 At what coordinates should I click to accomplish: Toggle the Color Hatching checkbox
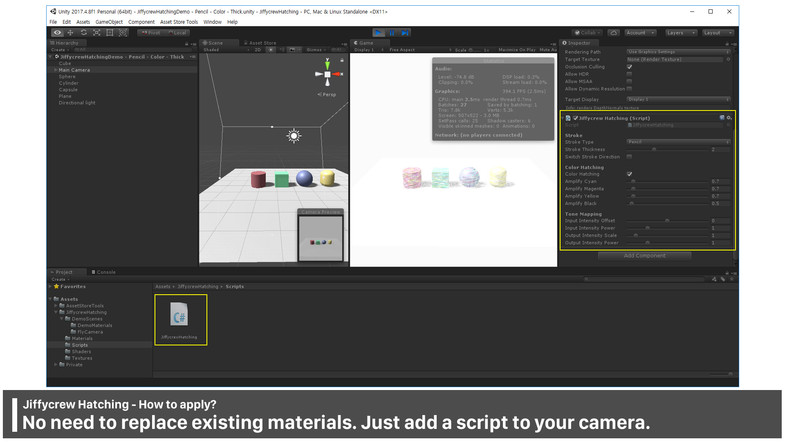click(x=629, y=174)
